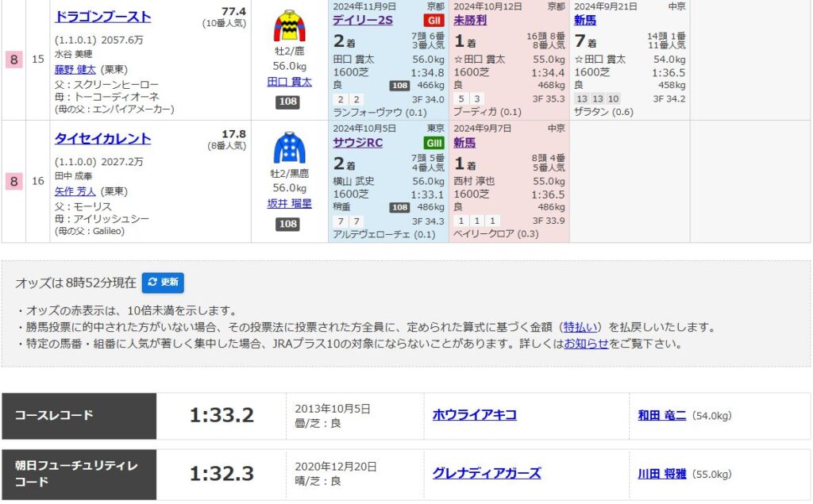This screenshot has height=504, width=813.
Task: Open trainer 矢作 芳人 profile link
Action: coord(75,191)
